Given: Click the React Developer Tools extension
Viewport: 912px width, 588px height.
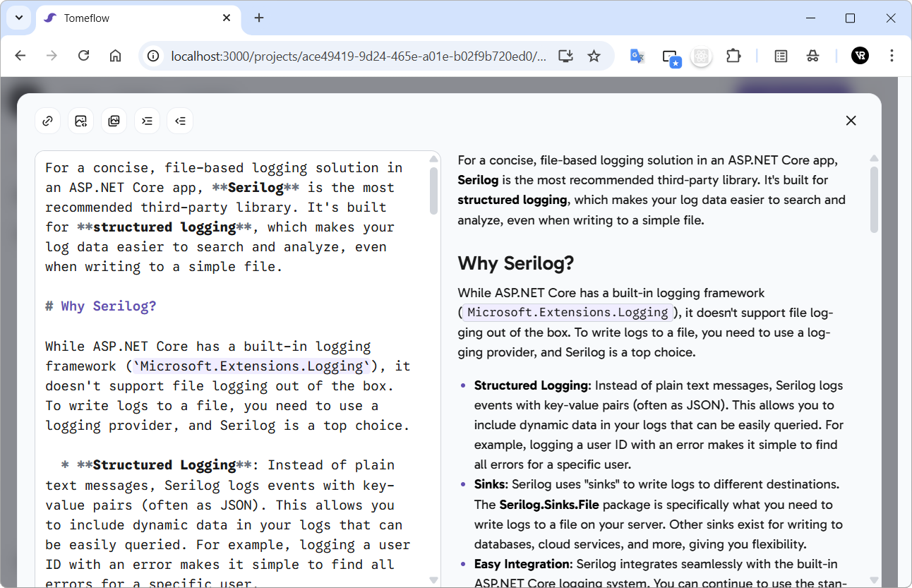Looking at the screenshot, I should [700, 56].
